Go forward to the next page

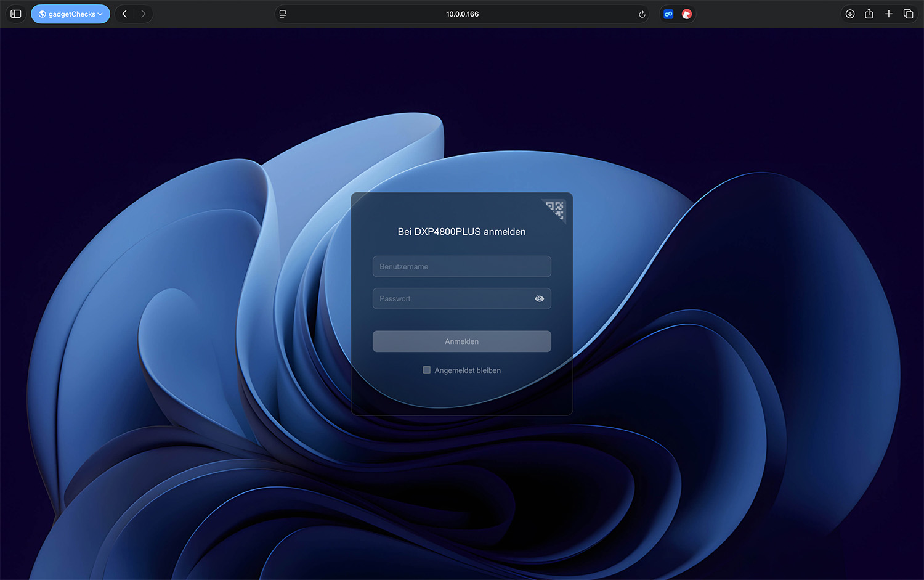(144, 14)
